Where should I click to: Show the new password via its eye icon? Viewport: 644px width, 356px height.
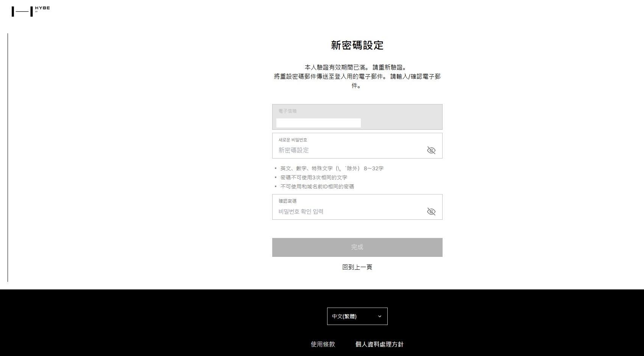pos(431,150)
